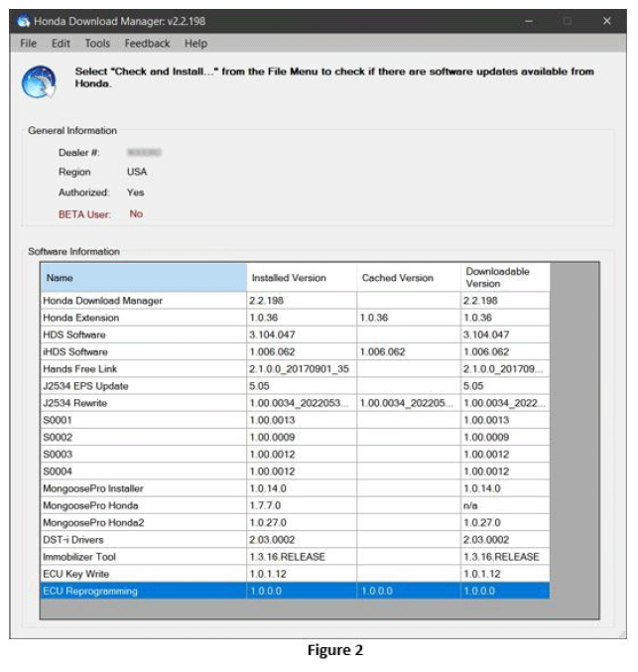Open the Tools menu
This screenshot has height=672, width=638.
(97, 44)
